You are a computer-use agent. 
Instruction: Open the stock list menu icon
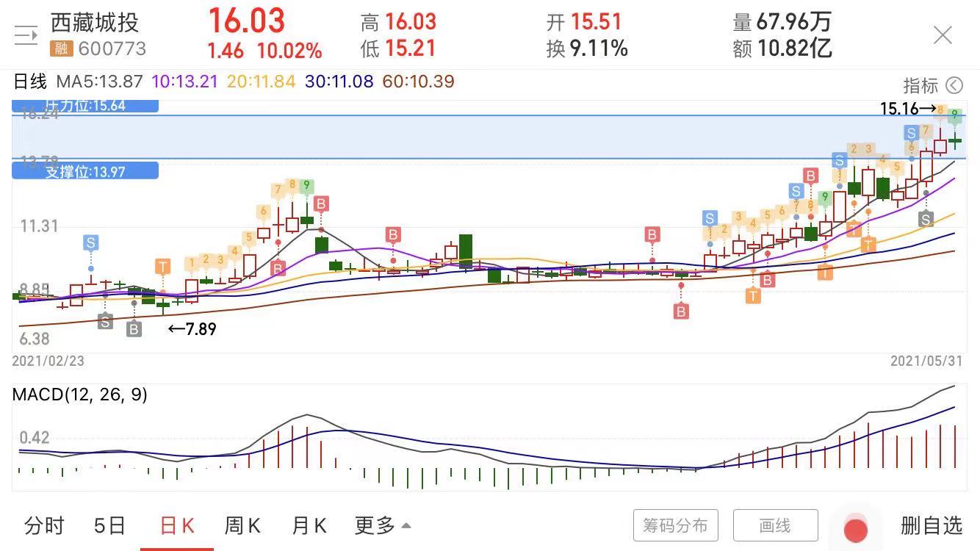tap(26, 35)
